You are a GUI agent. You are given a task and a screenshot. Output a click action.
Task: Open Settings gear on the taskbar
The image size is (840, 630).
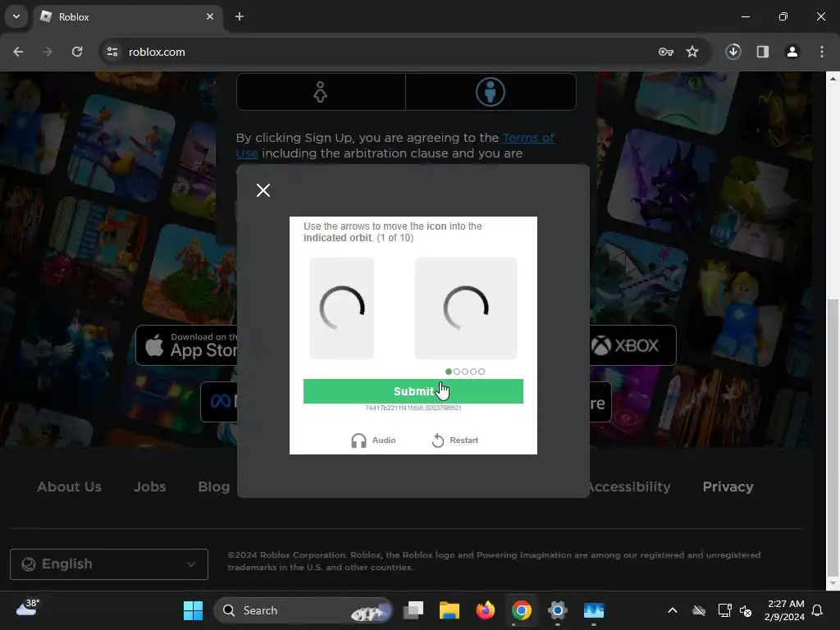click(557, 610)
